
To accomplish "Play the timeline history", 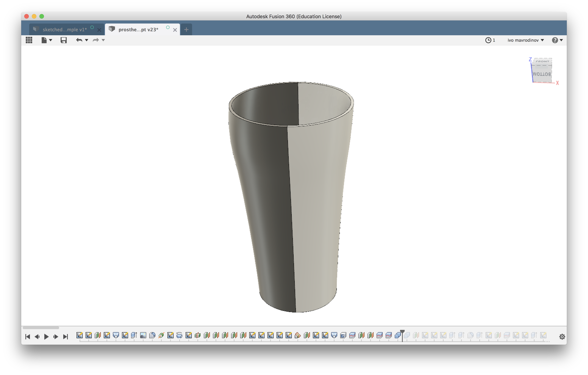I will click(46, 337).
